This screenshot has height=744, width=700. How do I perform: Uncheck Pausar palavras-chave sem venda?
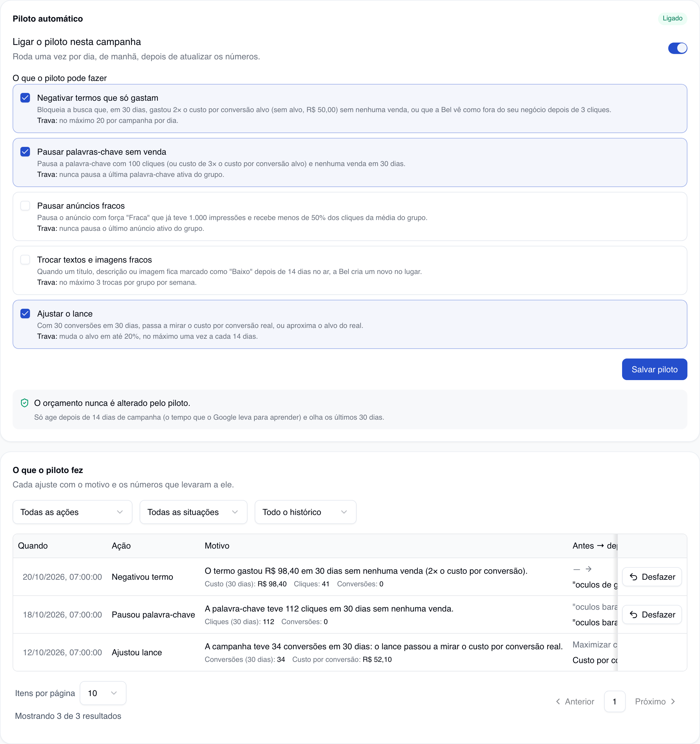pyautogui.click(x=25, y=152)
